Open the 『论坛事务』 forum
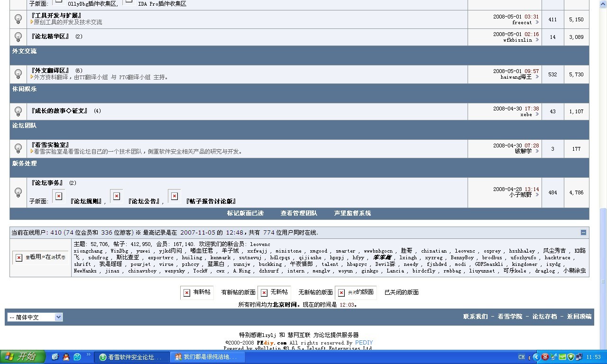This screenshot has width=607, height=364. (47, 183)
